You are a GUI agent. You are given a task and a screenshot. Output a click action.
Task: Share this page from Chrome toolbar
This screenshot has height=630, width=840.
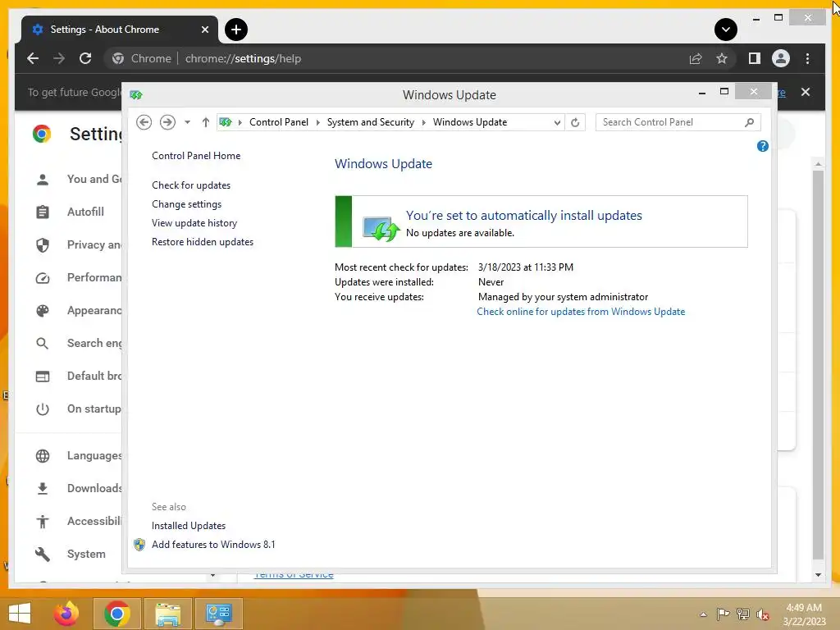click(x=696, y=58)
